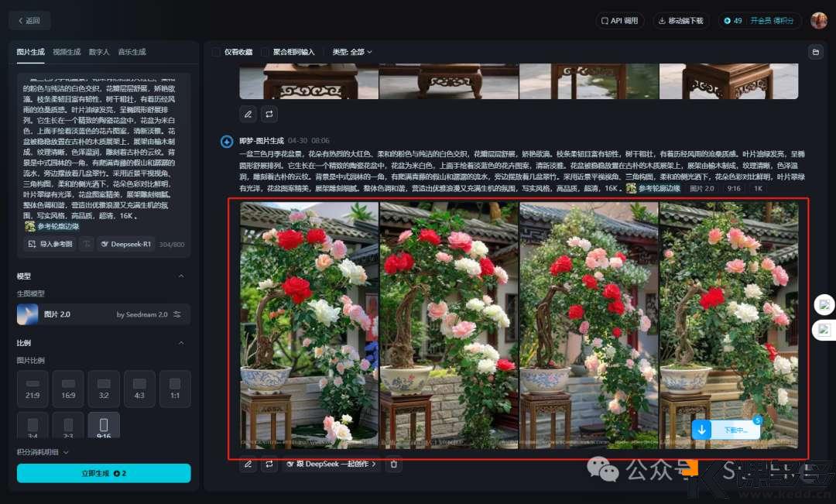Open the user avatar at top right

tap(818, 21)
